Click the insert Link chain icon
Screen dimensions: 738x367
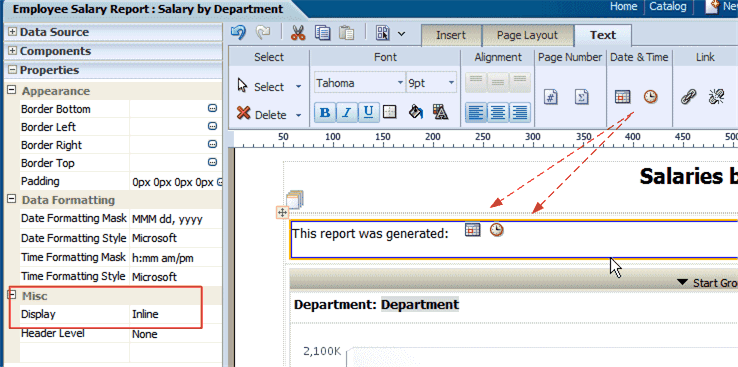pyautogui.click(x=689, y=97)
